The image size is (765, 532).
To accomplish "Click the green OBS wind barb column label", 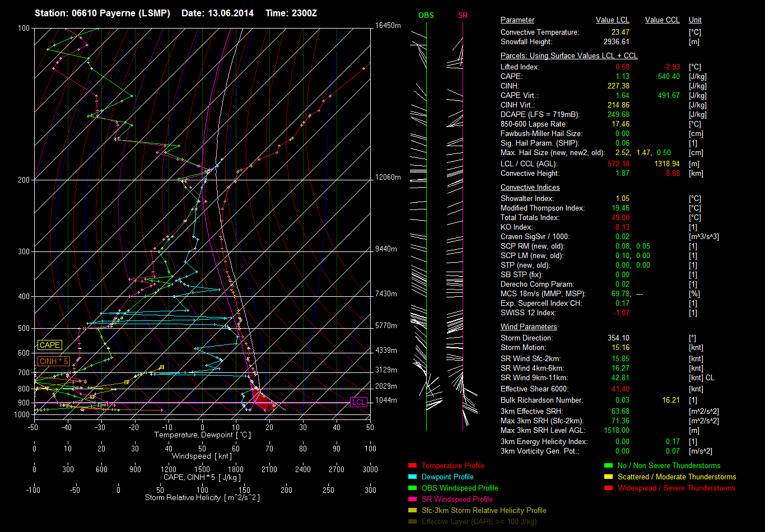I will coord(426,16).
